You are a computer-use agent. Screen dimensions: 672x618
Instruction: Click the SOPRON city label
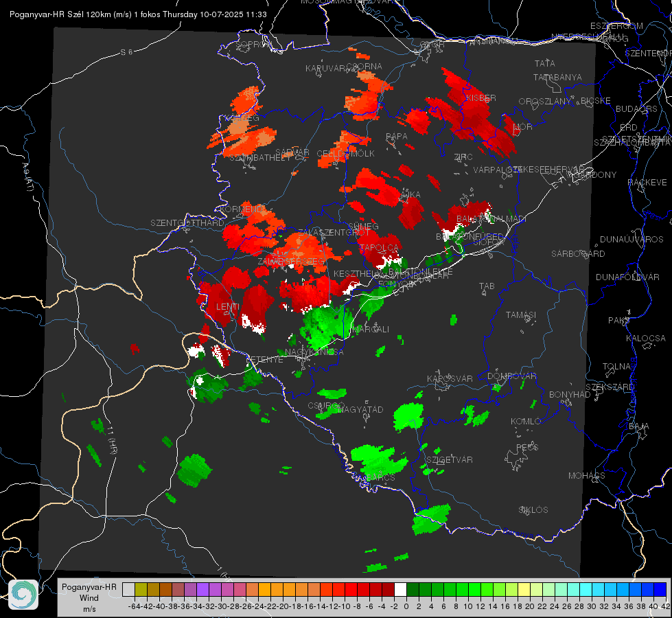click(x=253, y=44)
